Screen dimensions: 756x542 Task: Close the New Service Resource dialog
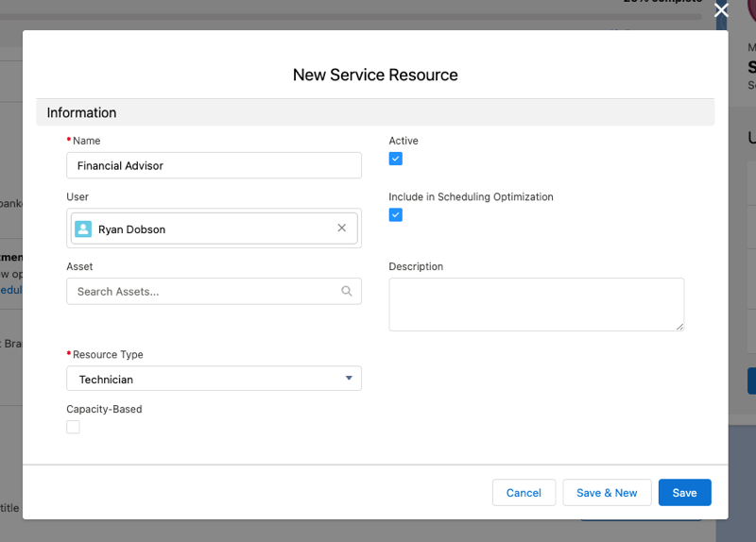[721, 10]
